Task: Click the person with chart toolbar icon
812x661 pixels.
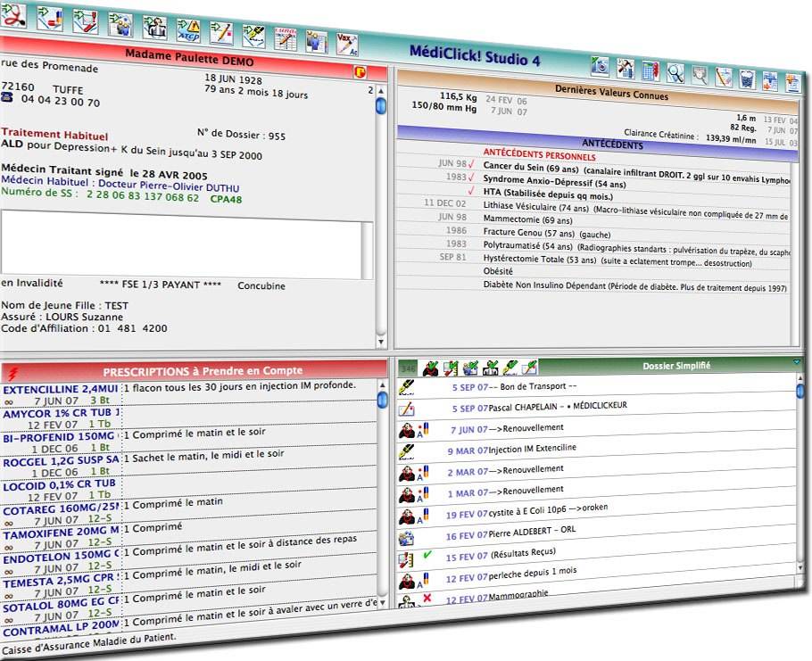Action: pyautogui.click(x=317, y=42)
